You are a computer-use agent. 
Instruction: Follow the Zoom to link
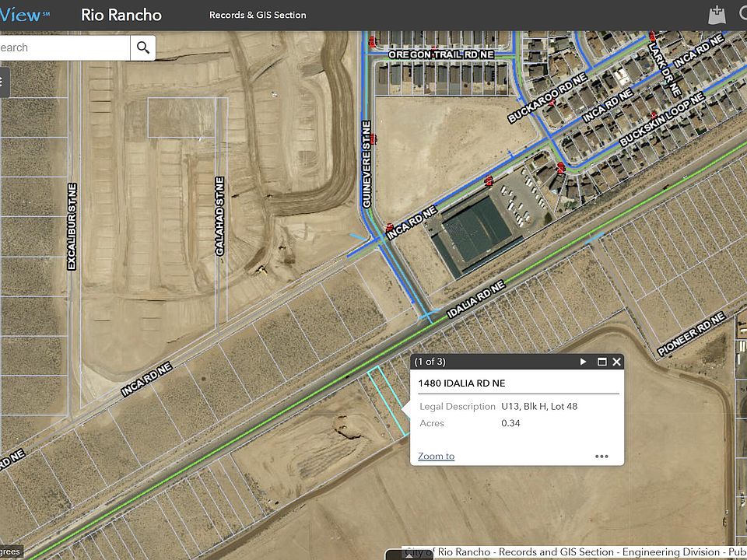[x=436, y=457]
